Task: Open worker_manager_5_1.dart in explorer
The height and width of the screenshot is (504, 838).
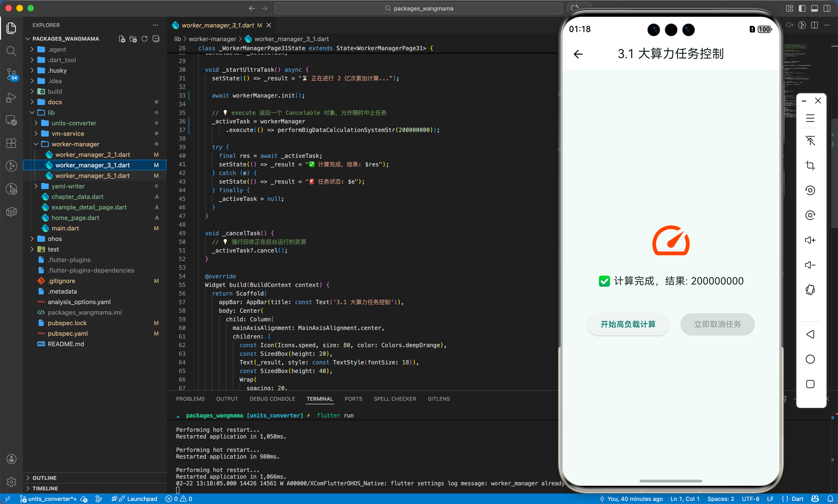Action: coord(92,175)
